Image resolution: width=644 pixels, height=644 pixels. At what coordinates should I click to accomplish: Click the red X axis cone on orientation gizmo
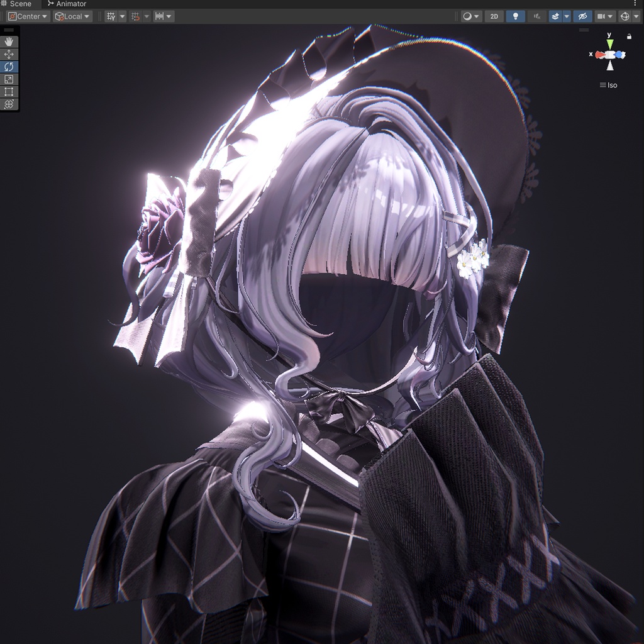click(599, 55)
